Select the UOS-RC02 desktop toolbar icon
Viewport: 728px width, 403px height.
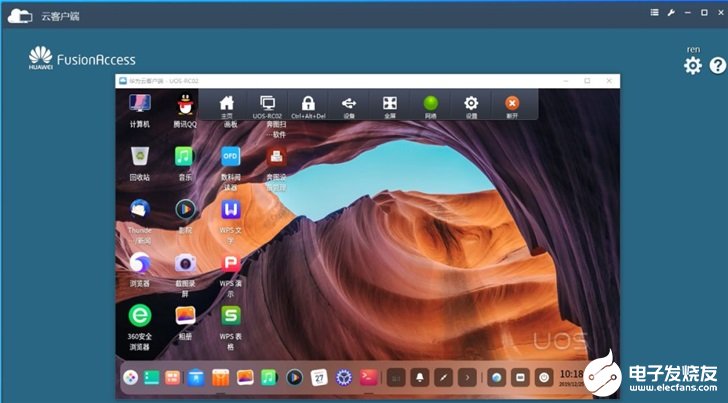tap(267, 106)
